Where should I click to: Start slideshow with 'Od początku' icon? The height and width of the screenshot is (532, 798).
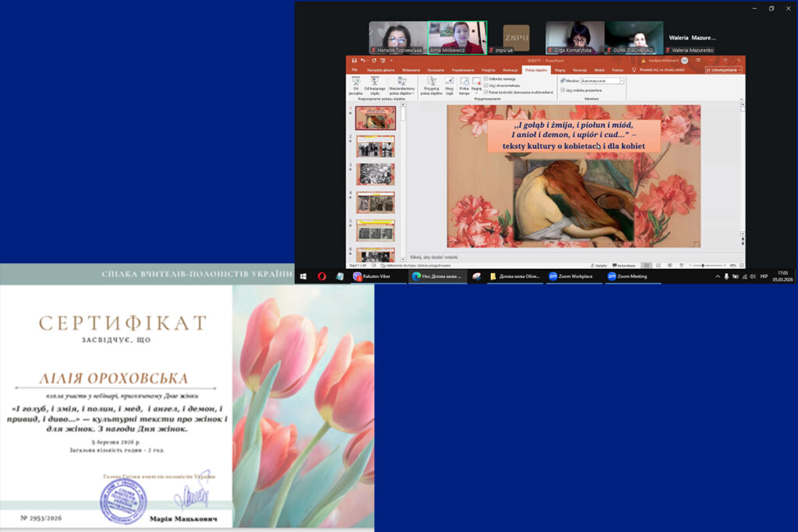(x=355, y=83)
